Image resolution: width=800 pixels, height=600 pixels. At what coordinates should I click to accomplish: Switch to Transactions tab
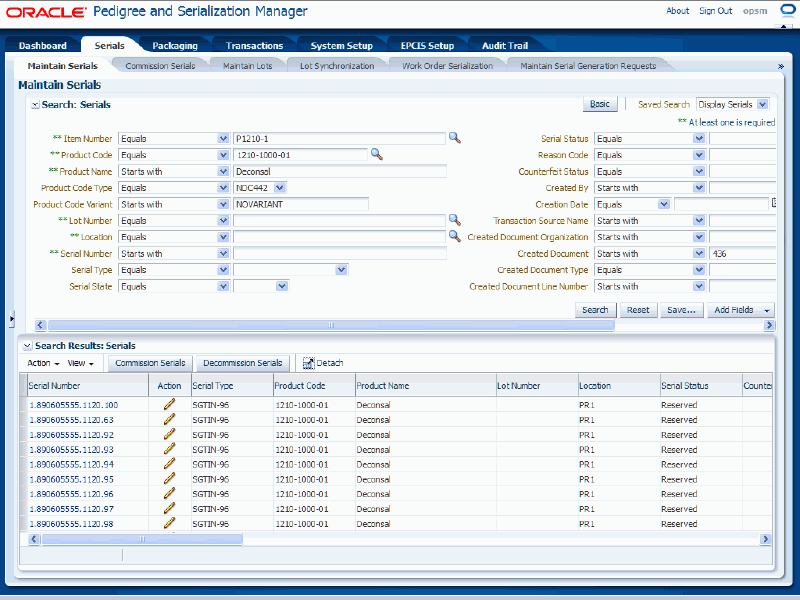click(254, 45)
